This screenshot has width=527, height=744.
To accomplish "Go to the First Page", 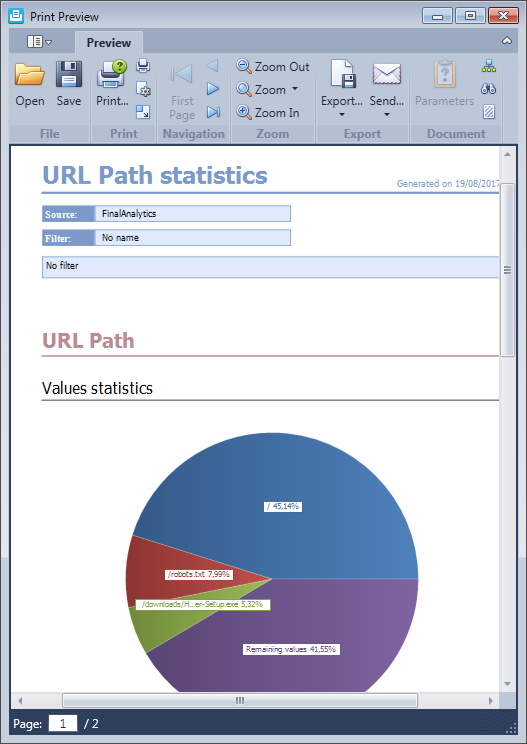I will pyautogui.click(x=182, y=91).
